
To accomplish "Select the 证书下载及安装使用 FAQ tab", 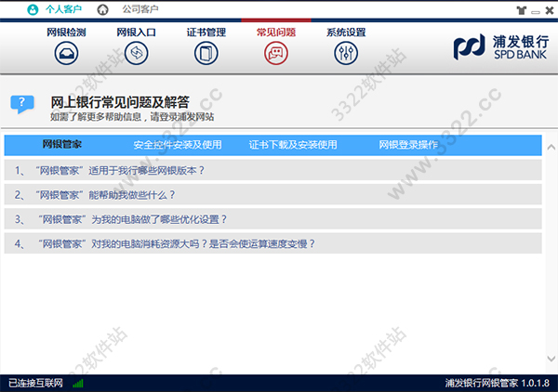I will coord(293,145).
